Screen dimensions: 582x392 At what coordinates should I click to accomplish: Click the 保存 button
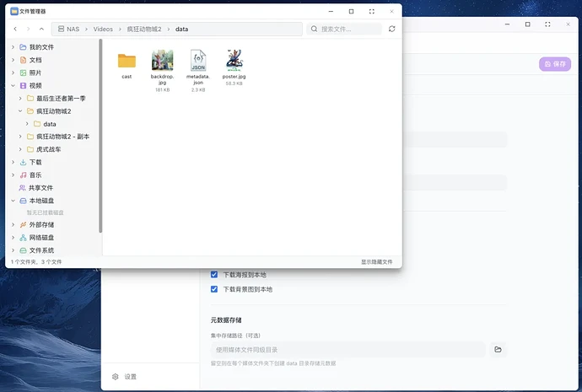click(x=554, y=64)
